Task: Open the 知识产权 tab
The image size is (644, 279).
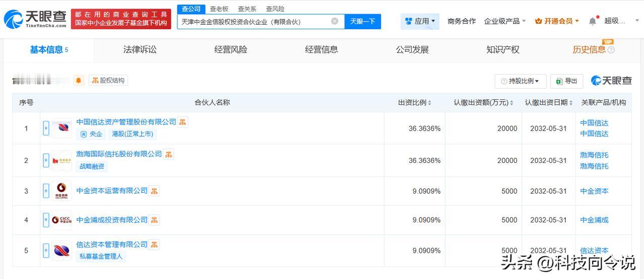Action: tap(503, 49)
